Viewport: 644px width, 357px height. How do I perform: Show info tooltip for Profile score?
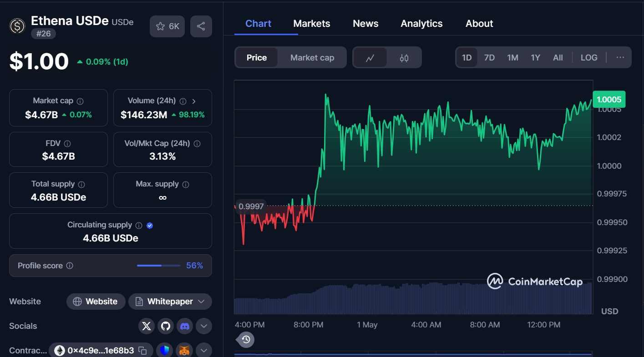[70, 266]
